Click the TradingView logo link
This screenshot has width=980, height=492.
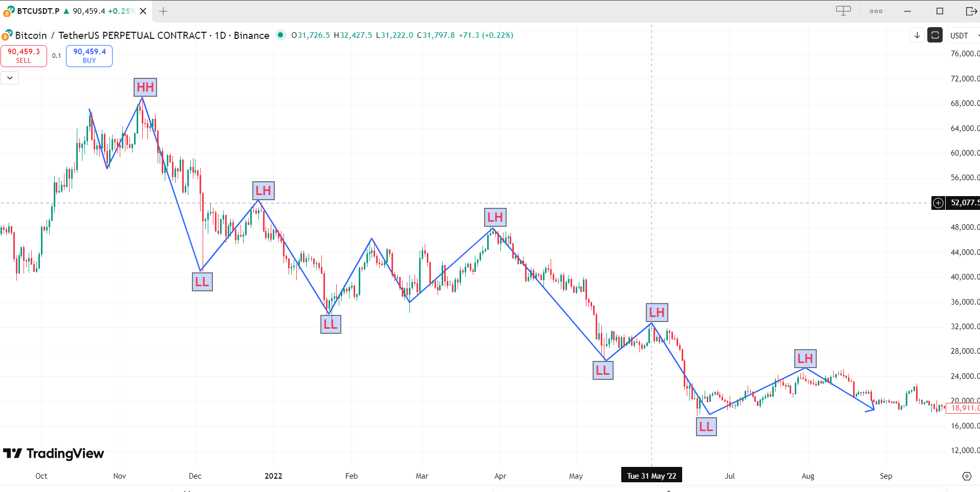point(54,454)
